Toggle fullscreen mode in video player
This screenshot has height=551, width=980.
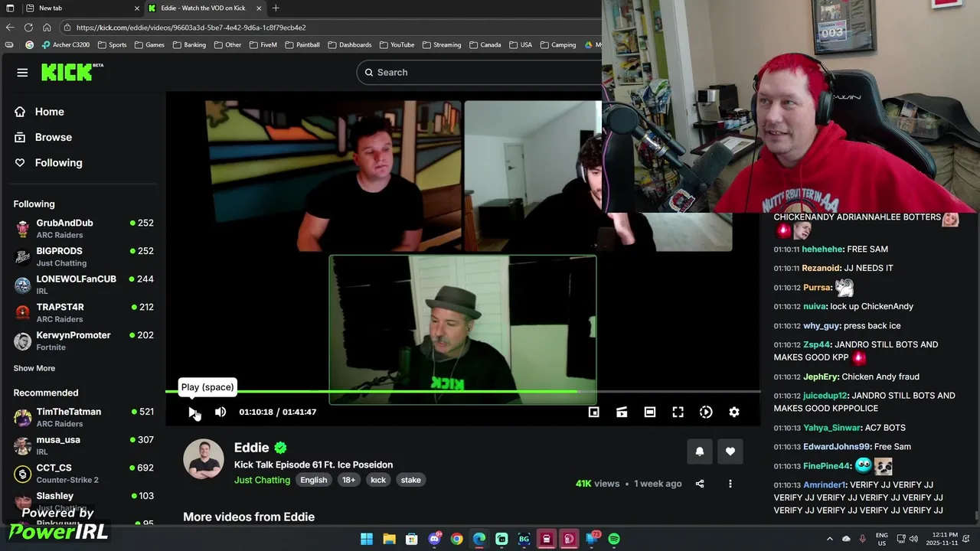pos(678,412)
